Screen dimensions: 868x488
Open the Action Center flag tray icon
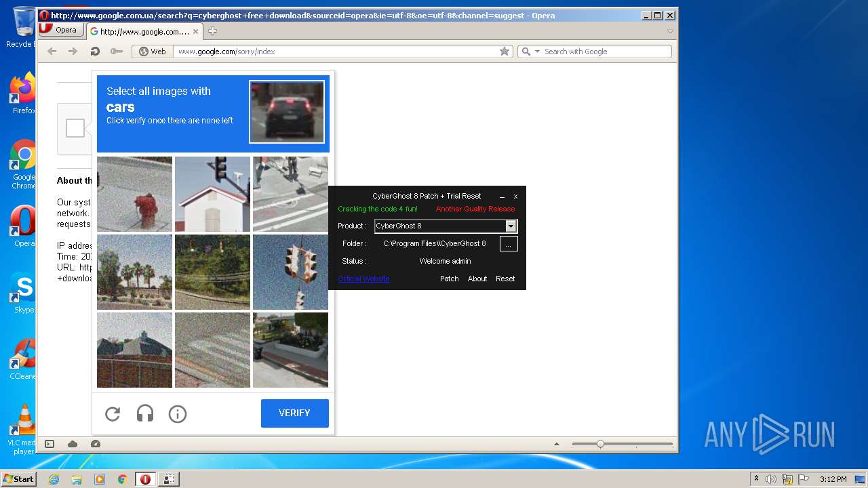(803, 479)
